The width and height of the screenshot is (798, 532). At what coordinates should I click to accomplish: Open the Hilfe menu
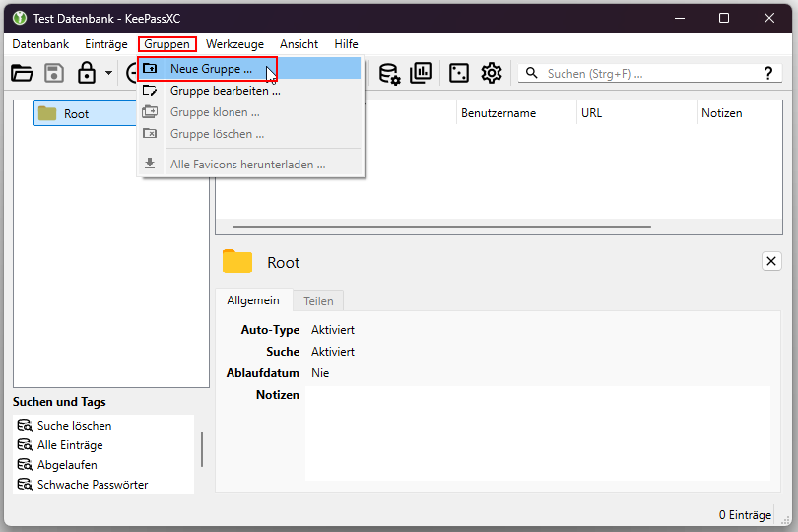click(346, 44)
